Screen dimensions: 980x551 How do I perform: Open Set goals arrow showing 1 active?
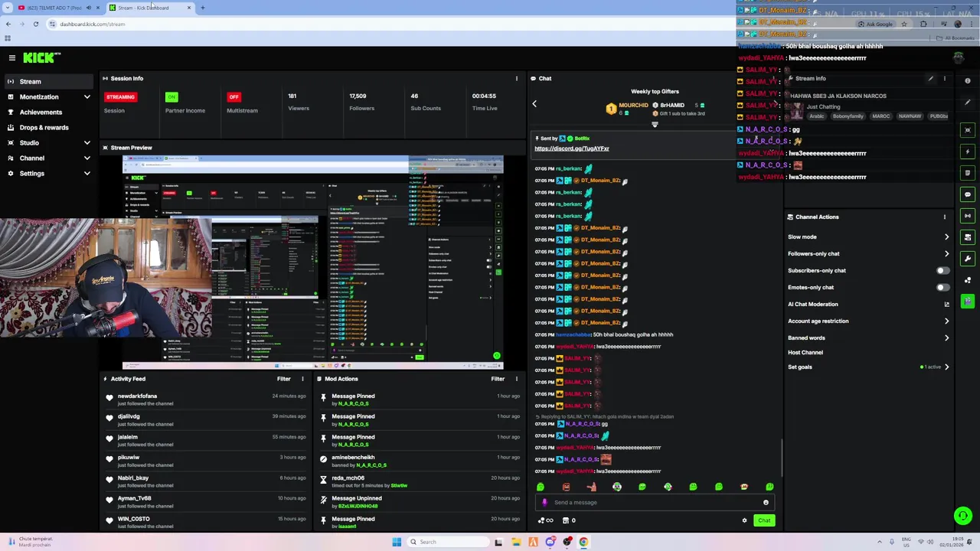click(x=946, y=367)
